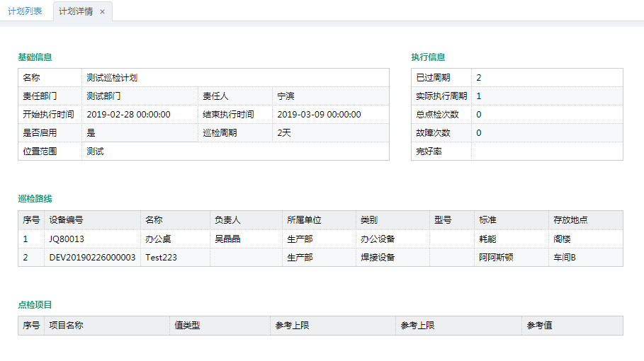Click the 测试巡检计划 name value
This screenshot has width=644, height=361.
point(112,78)
